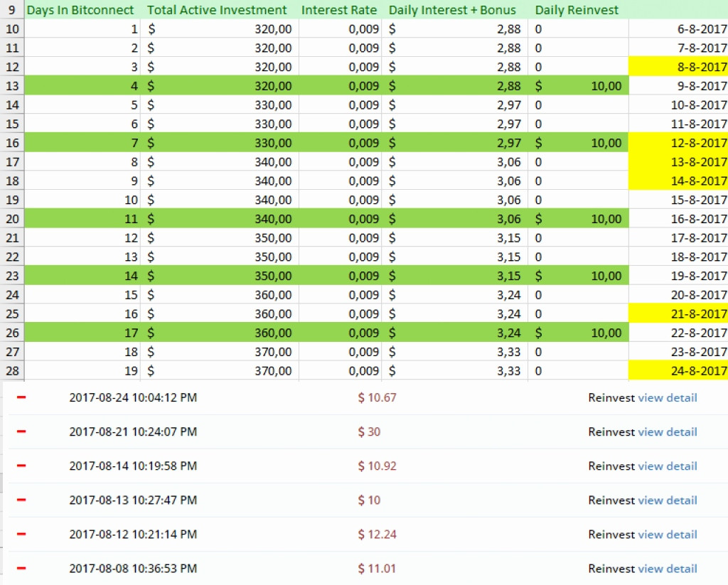Select the 2,97 interest cell in row 15
Image resolution: width=728 pixels, height=585 pixels.
454,124
